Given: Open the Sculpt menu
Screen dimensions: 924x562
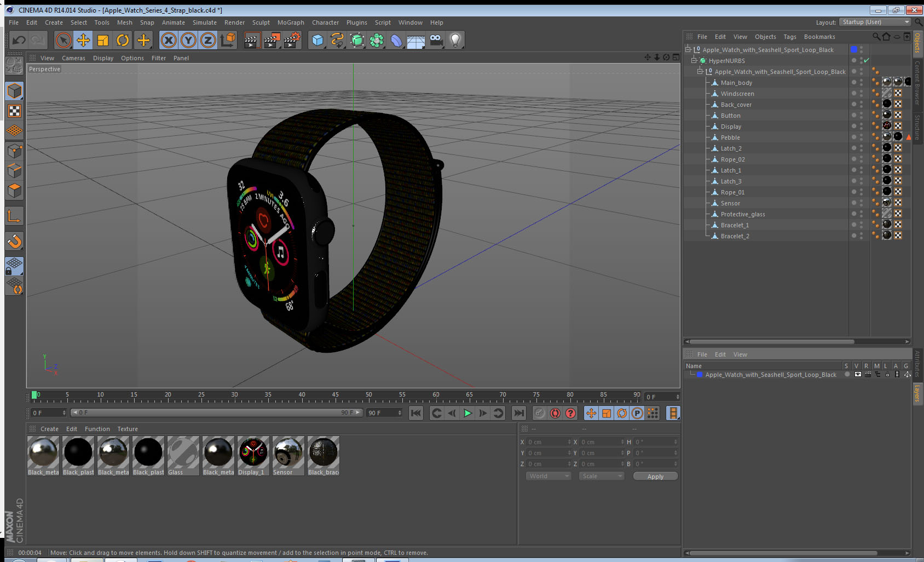Looking at the screenshot, I should 261,22.
